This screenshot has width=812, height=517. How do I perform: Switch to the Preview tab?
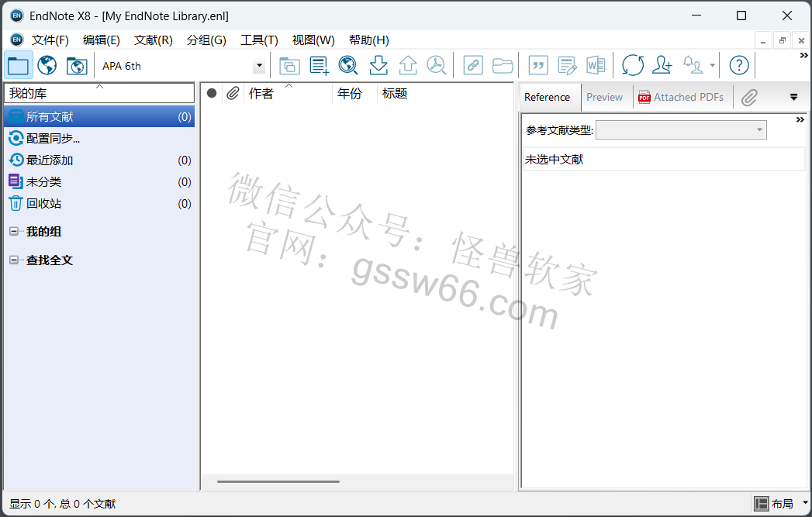[604, 98]
